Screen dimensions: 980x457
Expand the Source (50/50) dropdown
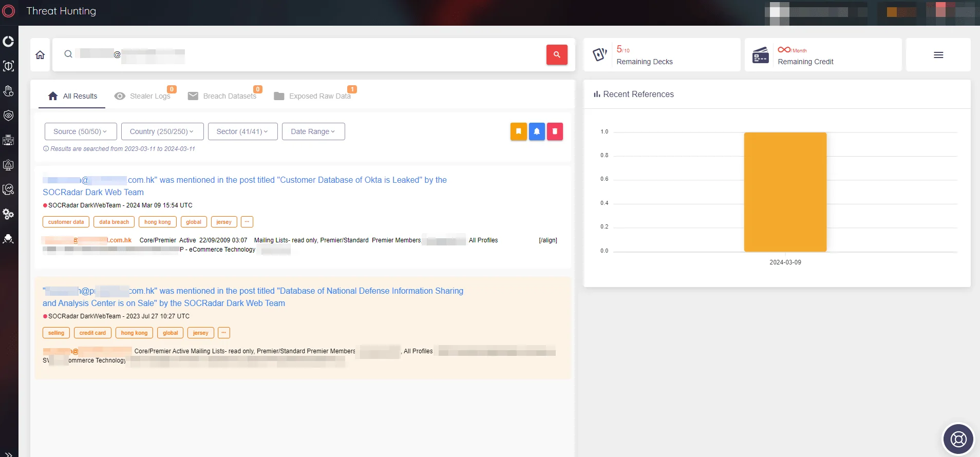pyautogui.click(x=81, y=131)
